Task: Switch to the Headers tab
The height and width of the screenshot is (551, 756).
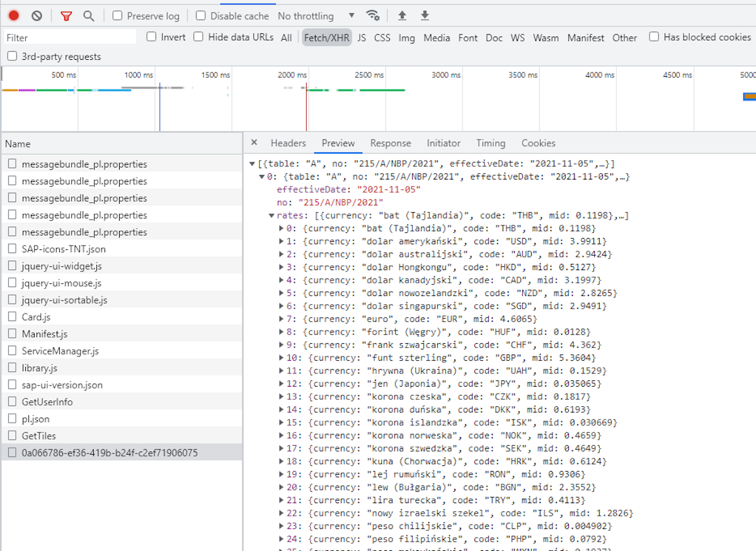Action: click(x=289, y=143)
